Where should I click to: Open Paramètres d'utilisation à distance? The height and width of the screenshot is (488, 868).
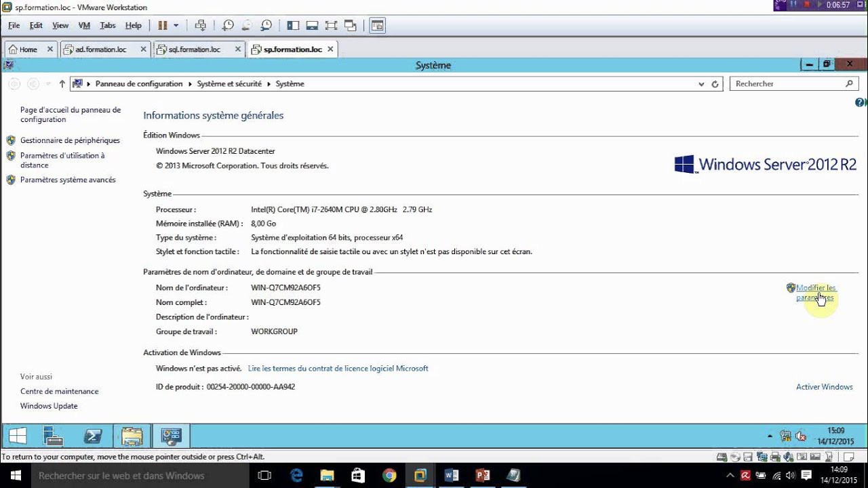coord(62,160)
